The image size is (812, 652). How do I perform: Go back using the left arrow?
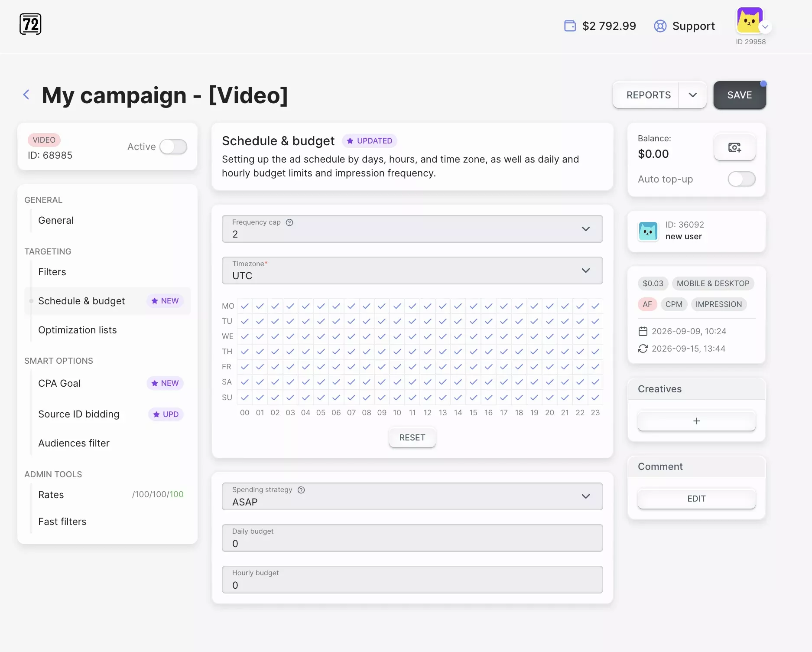click(x=26, y=95)
